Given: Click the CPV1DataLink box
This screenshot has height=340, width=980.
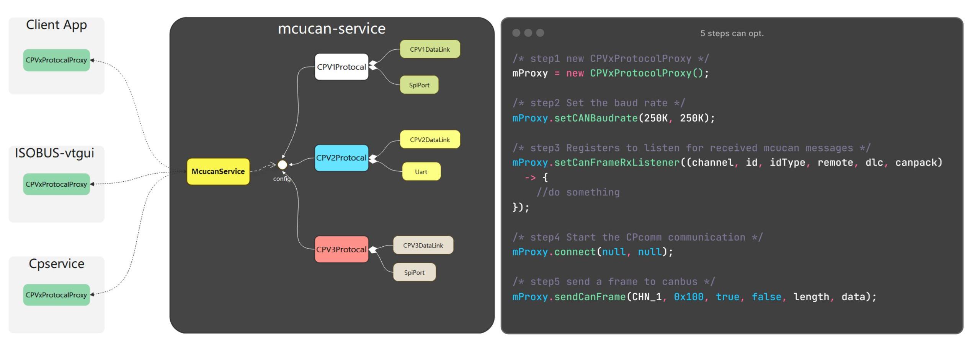Looking at the screenshot, I should [430, 49].
